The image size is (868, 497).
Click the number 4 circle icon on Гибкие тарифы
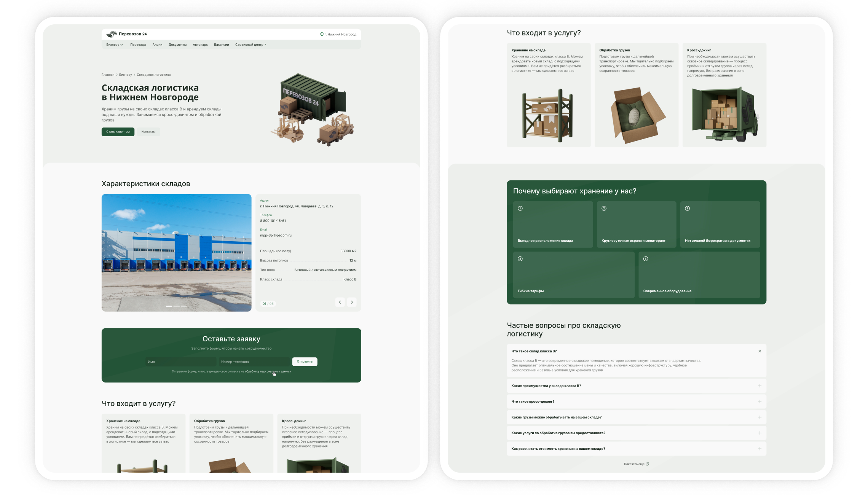[x=520, y=259]
